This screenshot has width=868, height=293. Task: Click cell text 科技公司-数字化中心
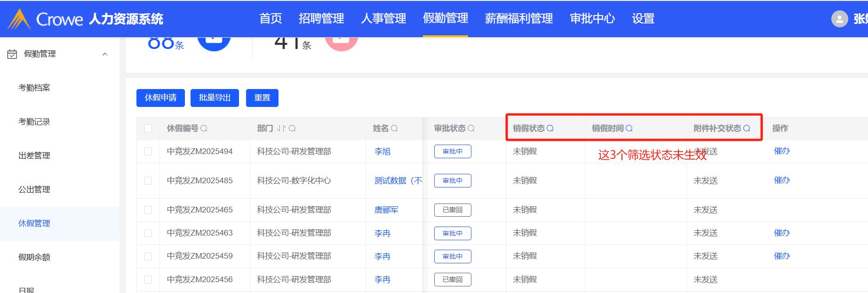(x=294, y=180)
